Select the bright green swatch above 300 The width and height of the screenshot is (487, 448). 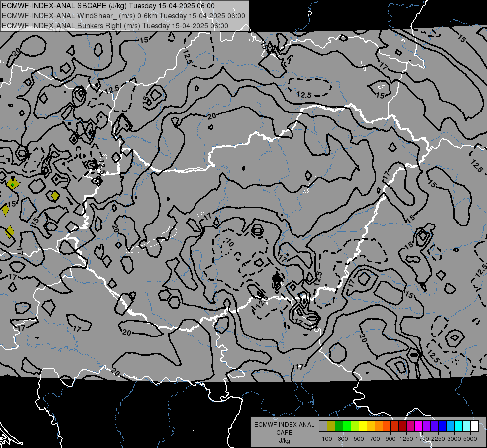pyautogui.click(x=347, y=426)
